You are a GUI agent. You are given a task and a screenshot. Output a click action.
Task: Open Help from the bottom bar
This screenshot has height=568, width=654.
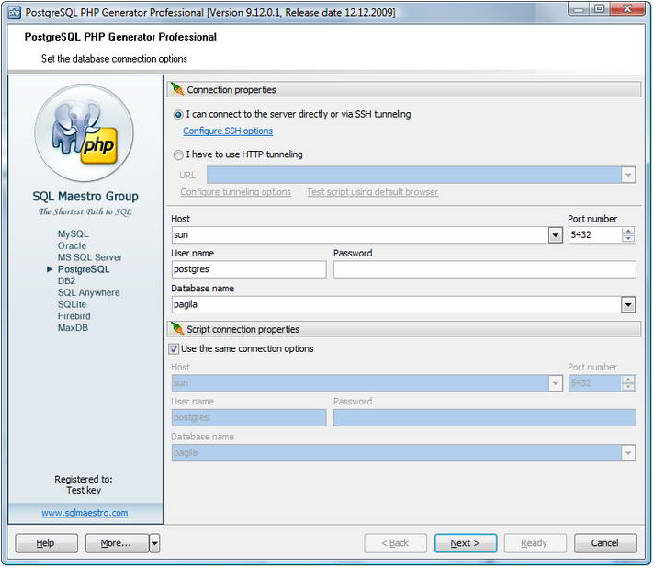tap(46, 543)
